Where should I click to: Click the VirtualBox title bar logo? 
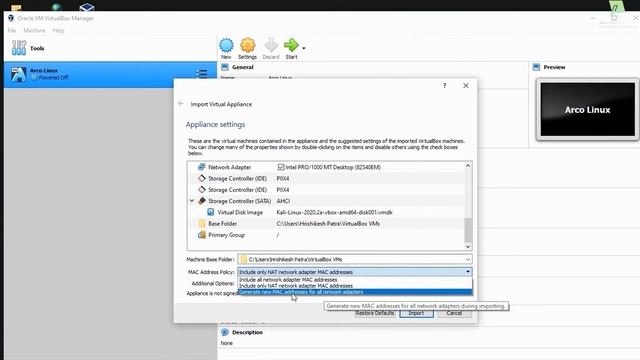(x=11, y=18)
